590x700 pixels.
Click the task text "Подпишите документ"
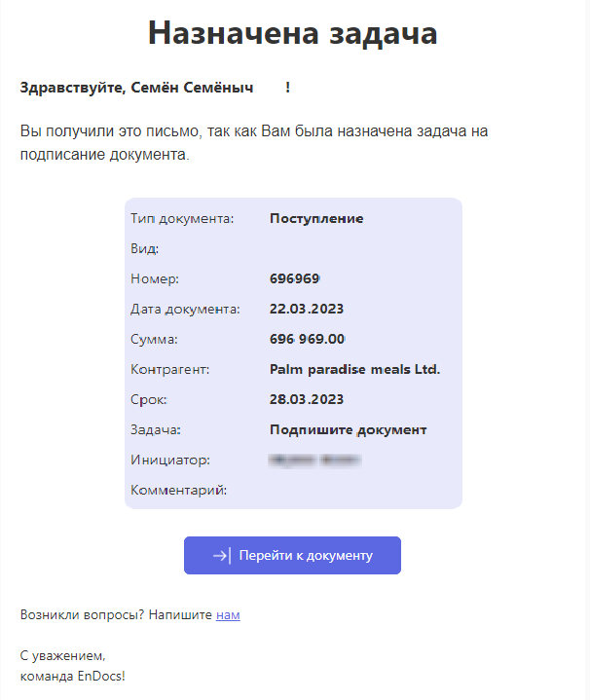[349, 429]
